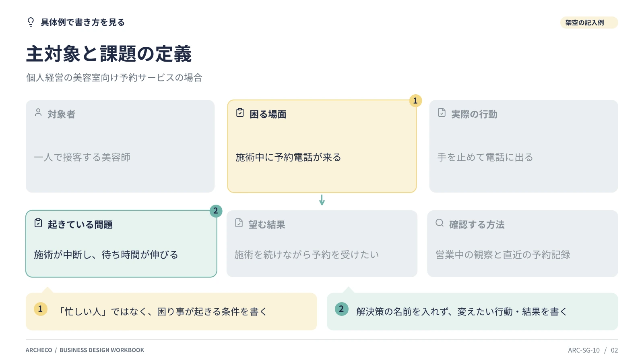The image size is (644, 363).
Task: Click text 施術が中断し、待ち時間が伸びる
Action: (106, 255)
